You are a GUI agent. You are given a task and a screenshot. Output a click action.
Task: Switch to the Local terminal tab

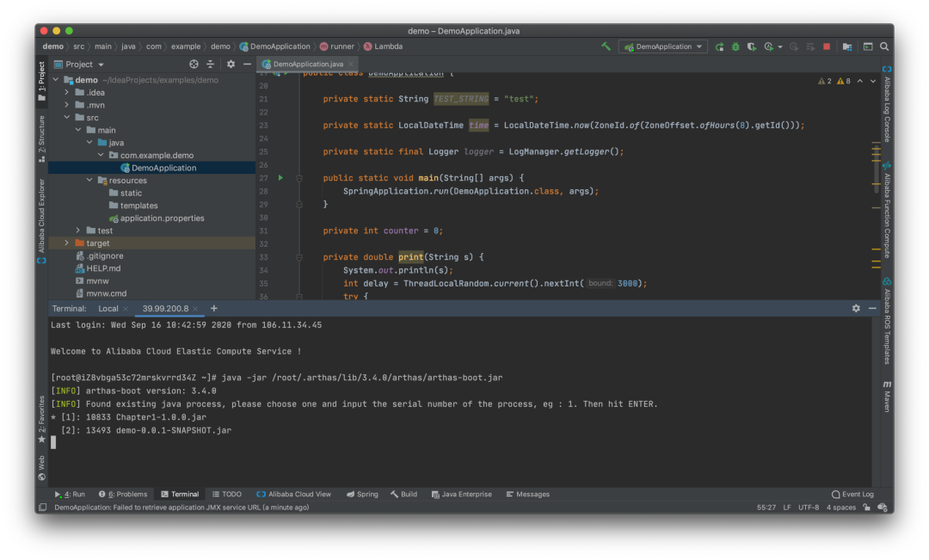pos(108,308)
